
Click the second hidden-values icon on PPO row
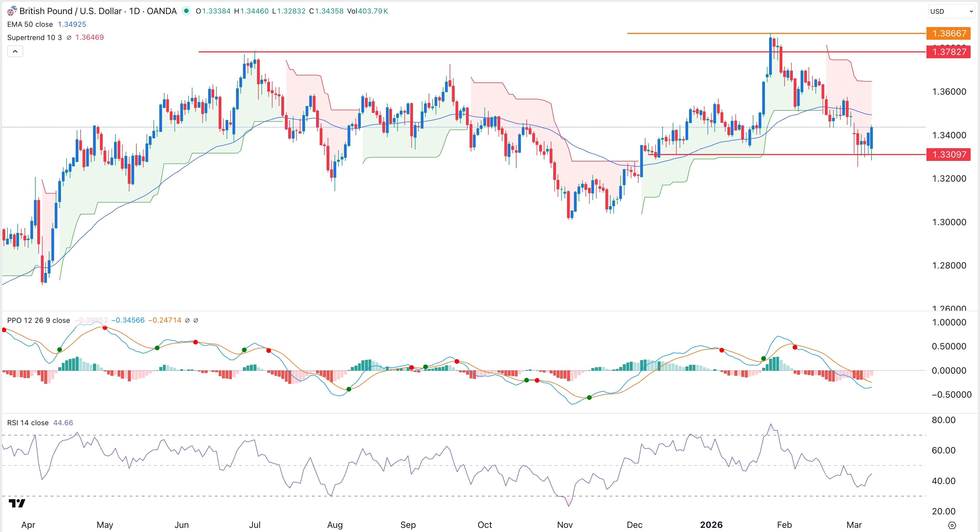tap(196, 320)
